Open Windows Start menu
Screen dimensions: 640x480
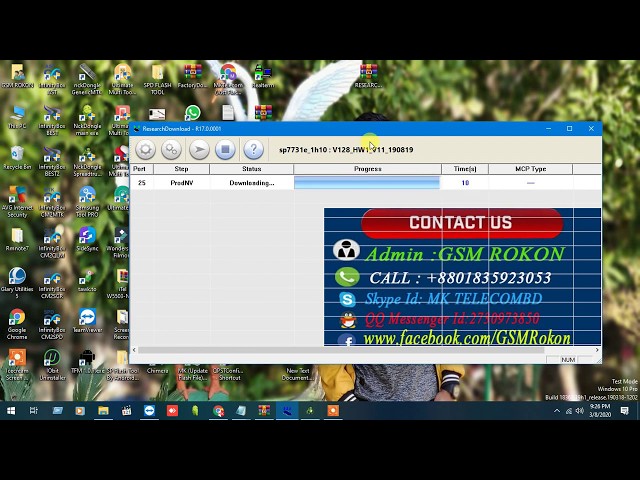11,411
